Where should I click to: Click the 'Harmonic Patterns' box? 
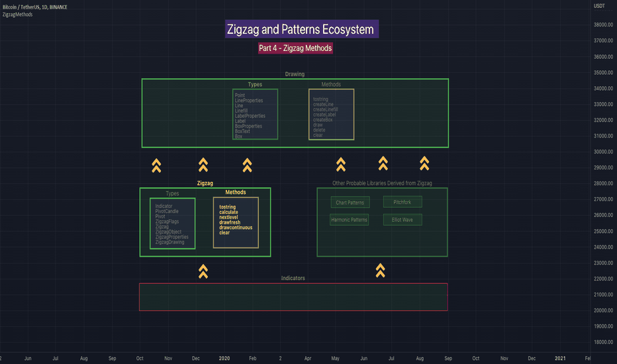(x=350, y=220)
